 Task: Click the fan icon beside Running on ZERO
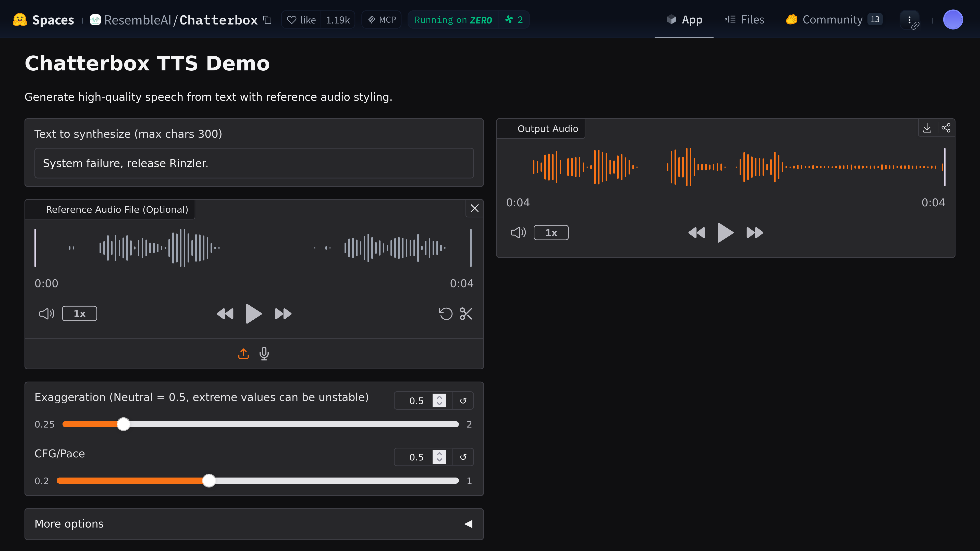point(509,19)
